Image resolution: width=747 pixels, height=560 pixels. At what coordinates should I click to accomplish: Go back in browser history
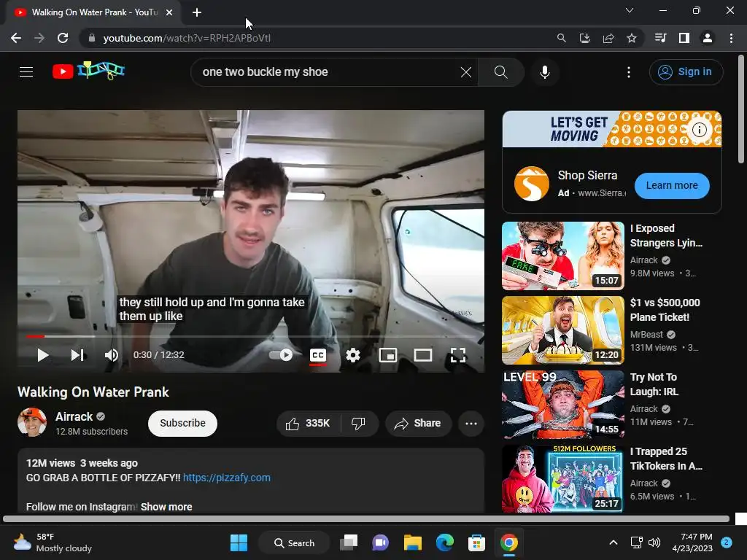coord(16,38)
